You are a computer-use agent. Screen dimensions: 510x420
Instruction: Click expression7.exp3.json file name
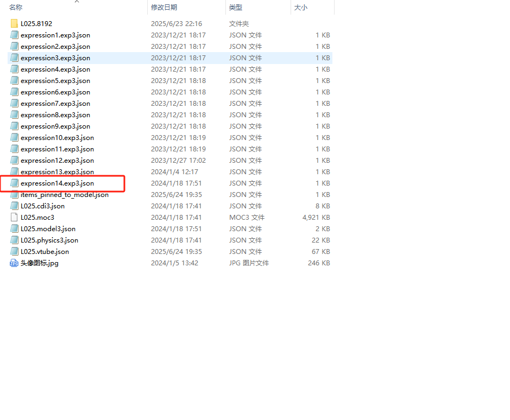[55, 104]
